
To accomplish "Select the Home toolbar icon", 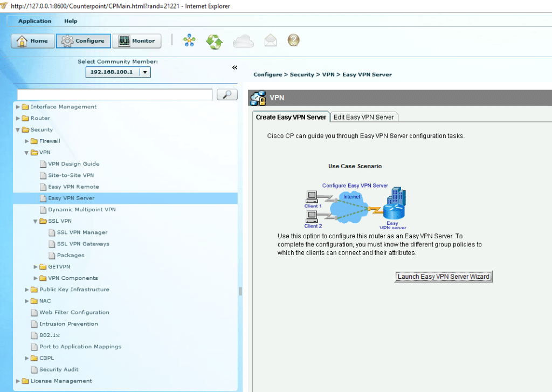I will click(x=32, y=40).
